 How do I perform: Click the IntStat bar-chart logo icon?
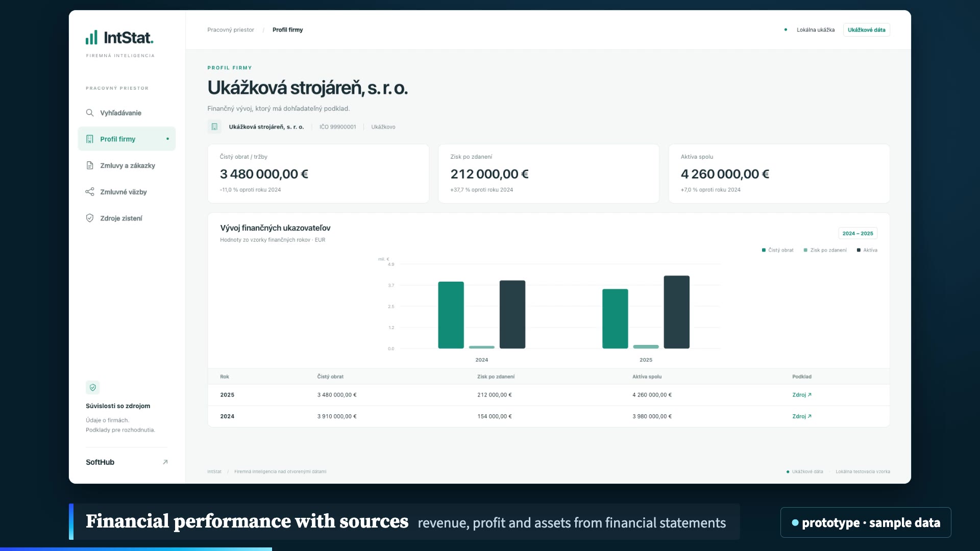click(x=91, y=37)
